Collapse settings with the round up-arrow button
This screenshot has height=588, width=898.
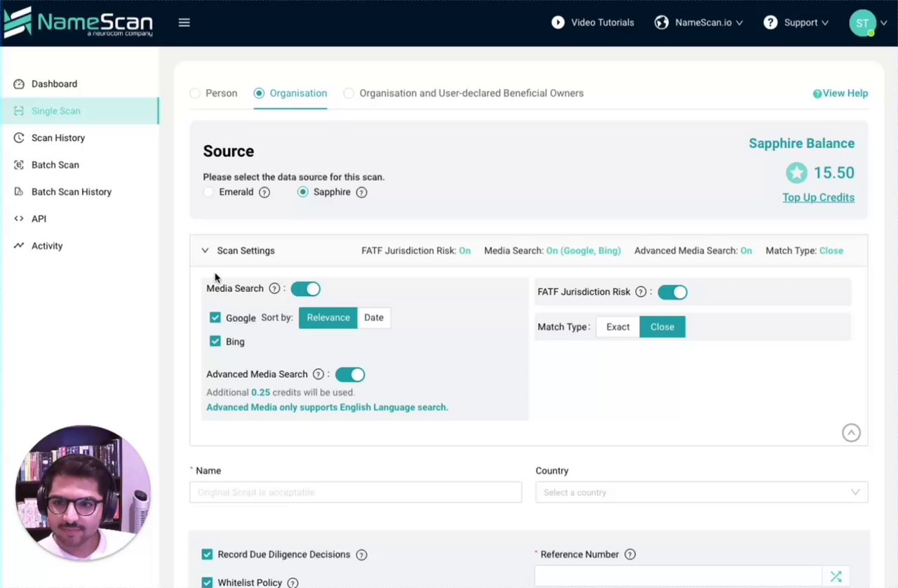click(851, 433)
